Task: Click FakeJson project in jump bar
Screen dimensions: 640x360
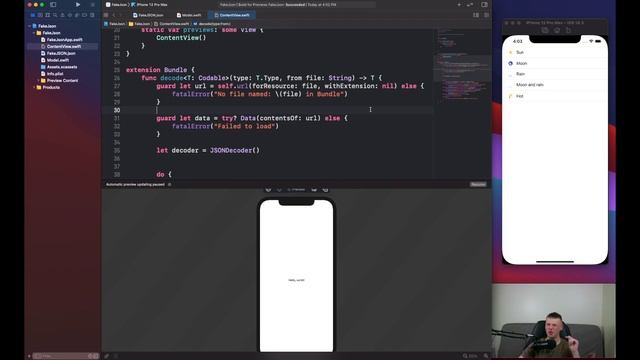Action: coord(115,24)
